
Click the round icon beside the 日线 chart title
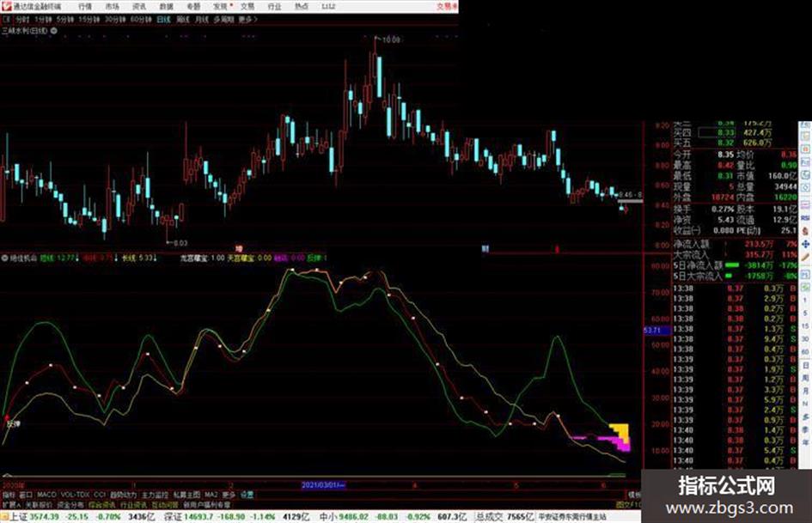coord(54,31)
